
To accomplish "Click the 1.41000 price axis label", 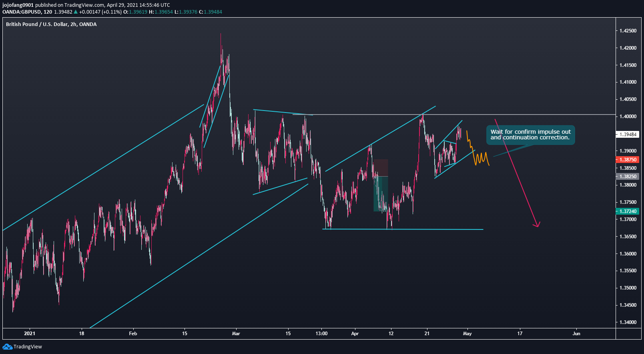I will pos(628,82).
